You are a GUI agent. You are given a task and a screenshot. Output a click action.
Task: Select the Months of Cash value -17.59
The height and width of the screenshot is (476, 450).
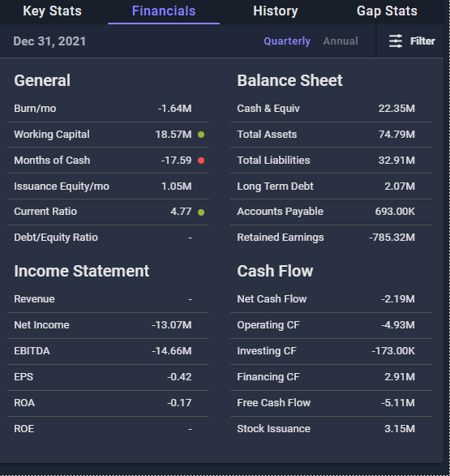point(176,161)
